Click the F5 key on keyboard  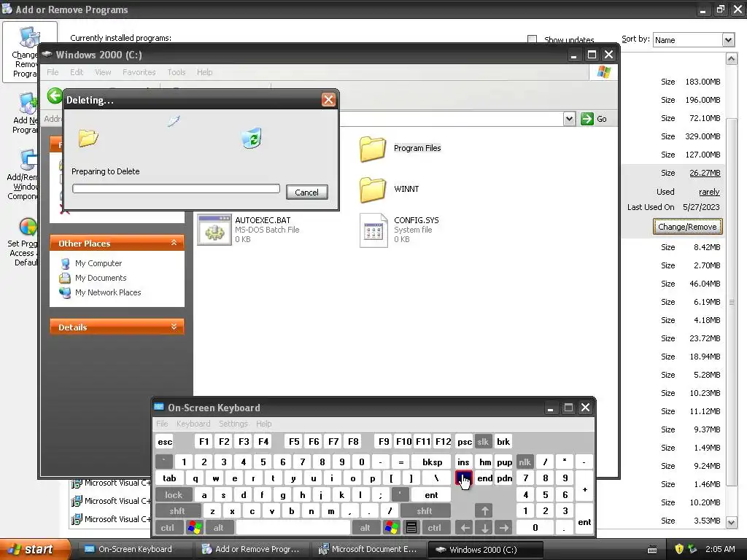[x=294, y=441]
